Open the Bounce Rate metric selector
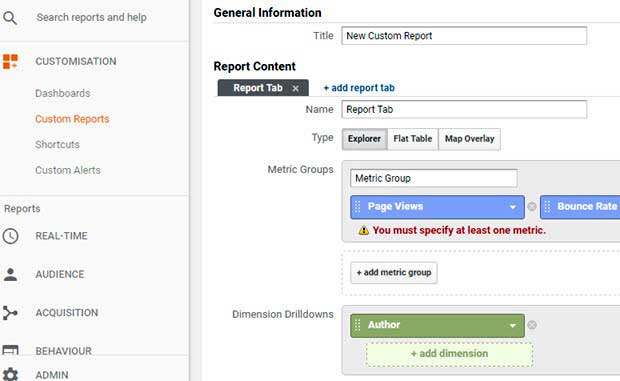This screenshot has width=620, height=381. click(580, 207)
